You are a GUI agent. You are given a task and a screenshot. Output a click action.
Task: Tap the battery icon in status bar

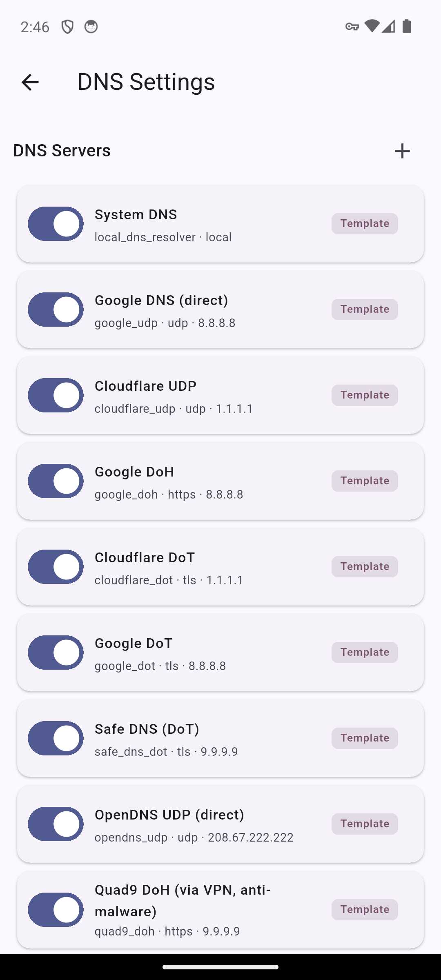click(407, 27)
